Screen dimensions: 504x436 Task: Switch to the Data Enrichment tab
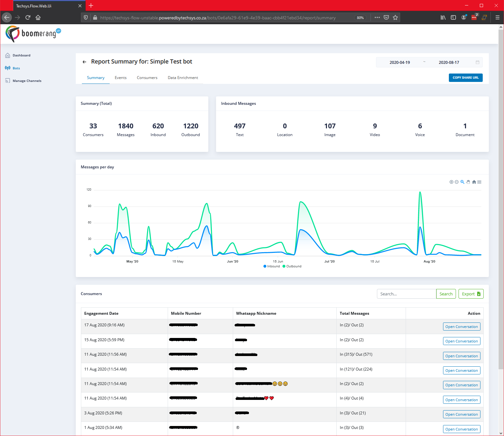[x=183, y=78]
